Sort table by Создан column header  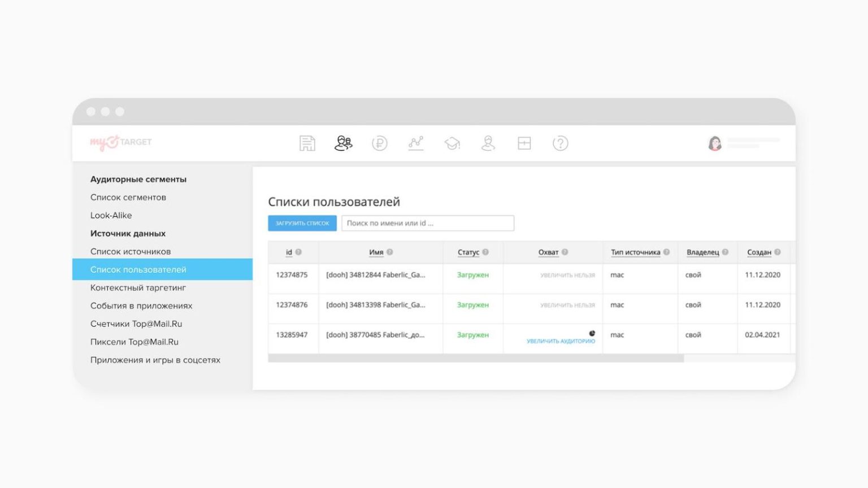tap(758, 252)
